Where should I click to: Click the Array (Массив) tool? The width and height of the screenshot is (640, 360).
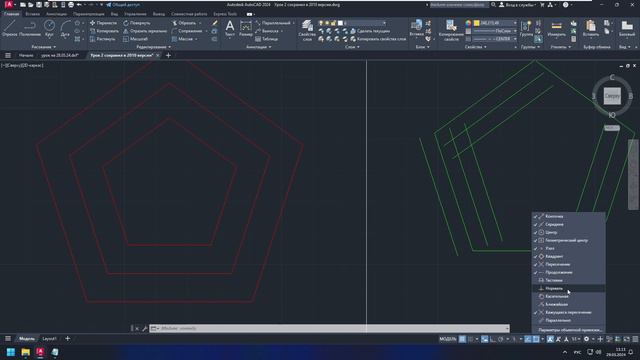[182, 39]
